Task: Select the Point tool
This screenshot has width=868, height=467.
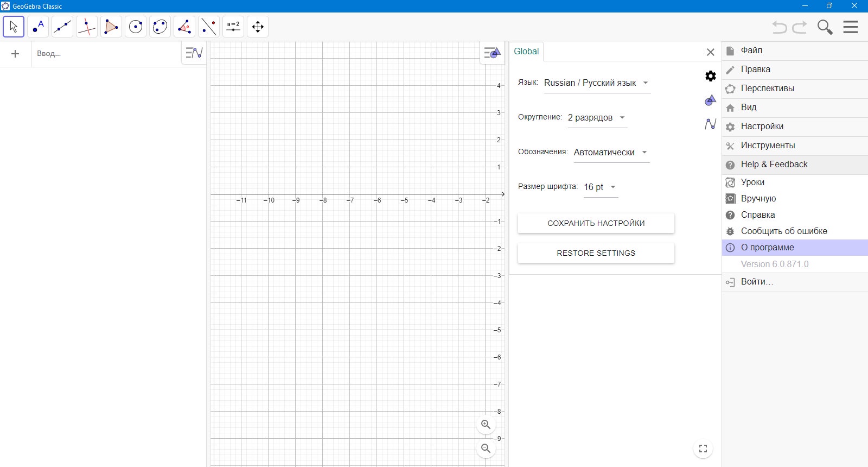Action: pos(38,27)
